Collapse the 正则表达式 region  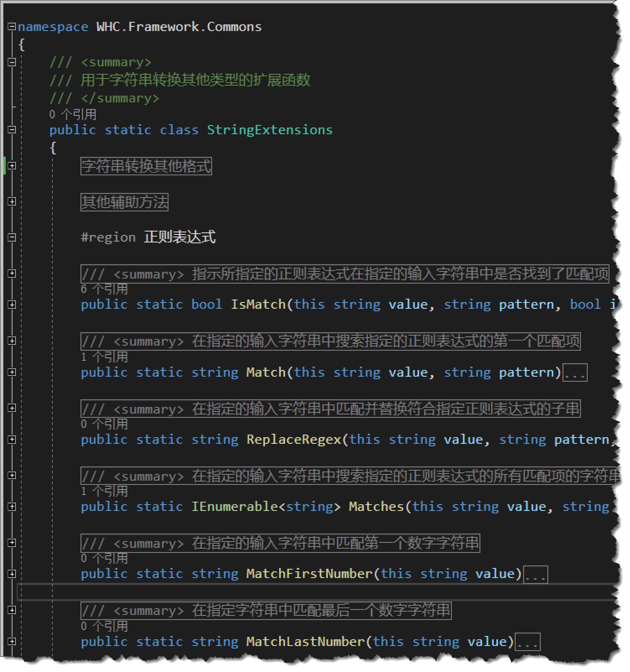click(x=12, y=237)
